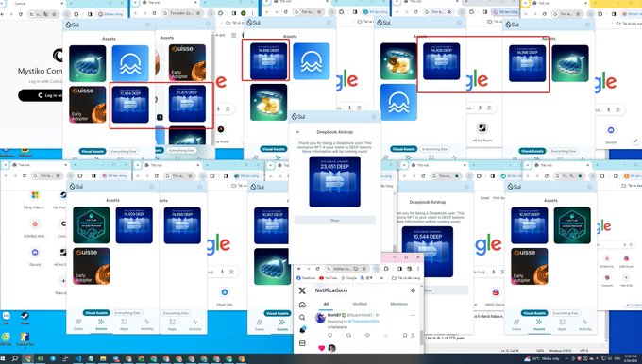This screenshot has height=364, width=642.
Task: Go back from the 23,651 DEEP Deepbook Airdrop dialog
Action: tap(297, 132)
